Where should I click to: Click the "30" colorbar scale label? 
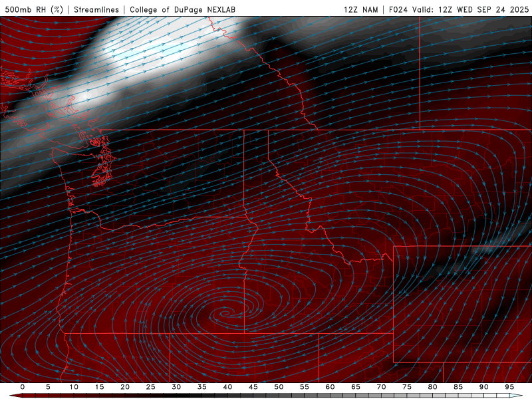coord(176,387)
